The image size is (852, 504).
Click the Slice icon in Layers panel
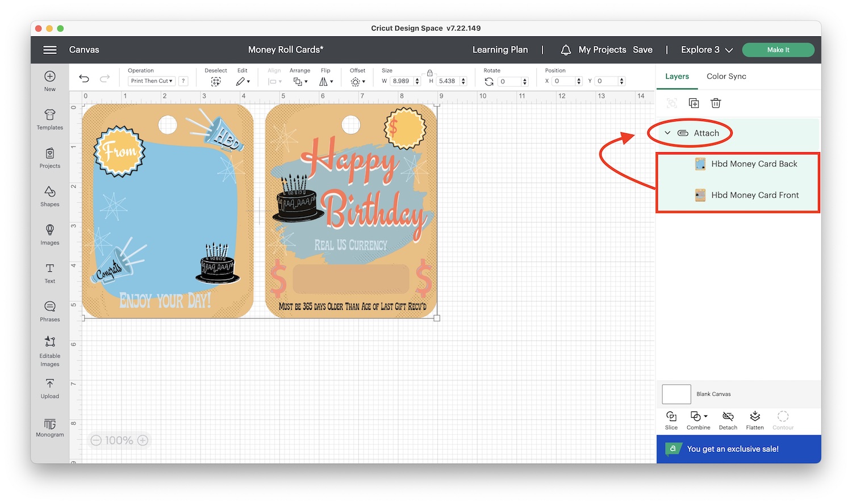(671, 420)
